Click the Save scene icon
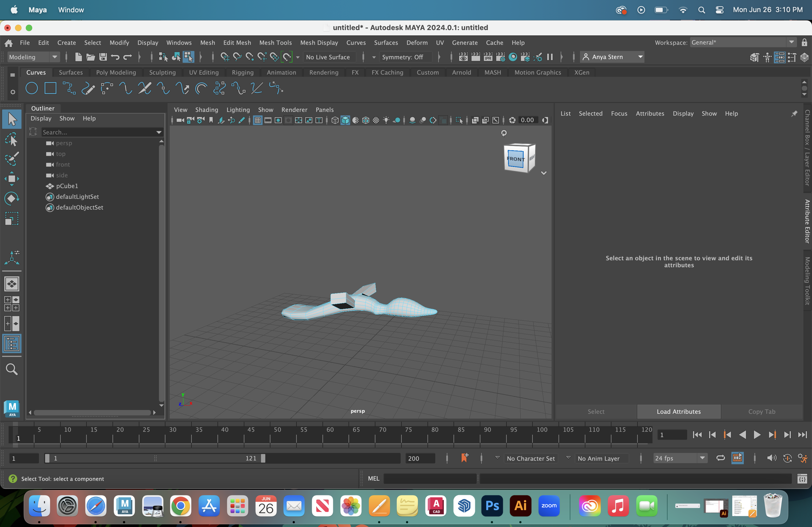The width and height of the screenshot is (812, 527). [x=103, y=57]
